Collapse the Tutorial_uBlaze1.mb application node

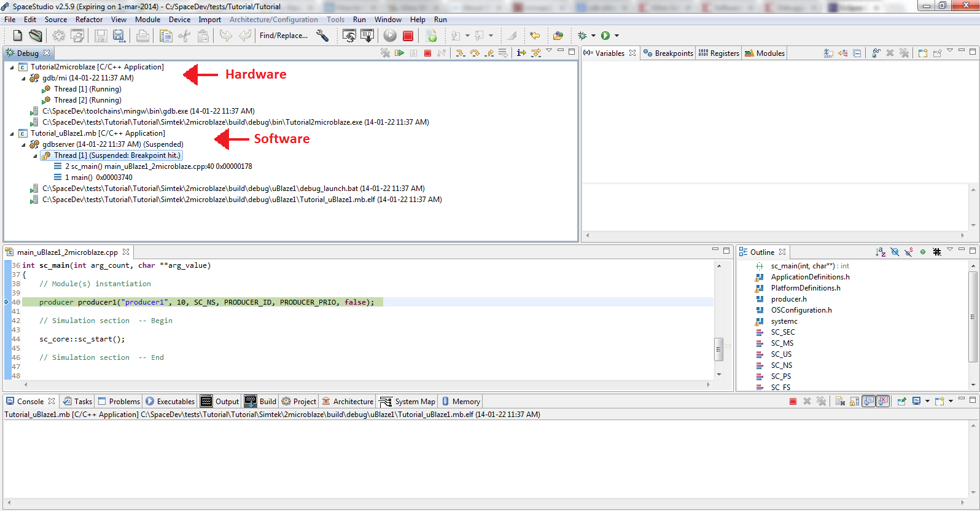12,134
